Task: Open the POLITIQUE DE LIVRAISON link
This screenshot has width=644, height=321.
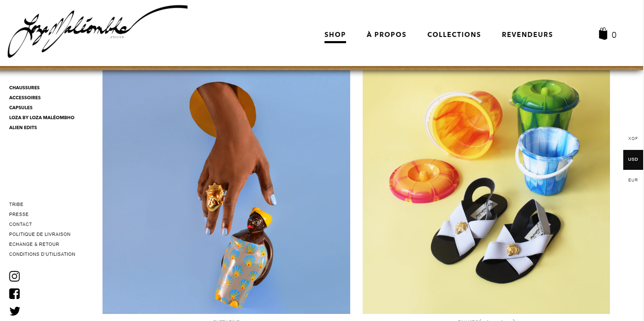Action: (40, 234)
